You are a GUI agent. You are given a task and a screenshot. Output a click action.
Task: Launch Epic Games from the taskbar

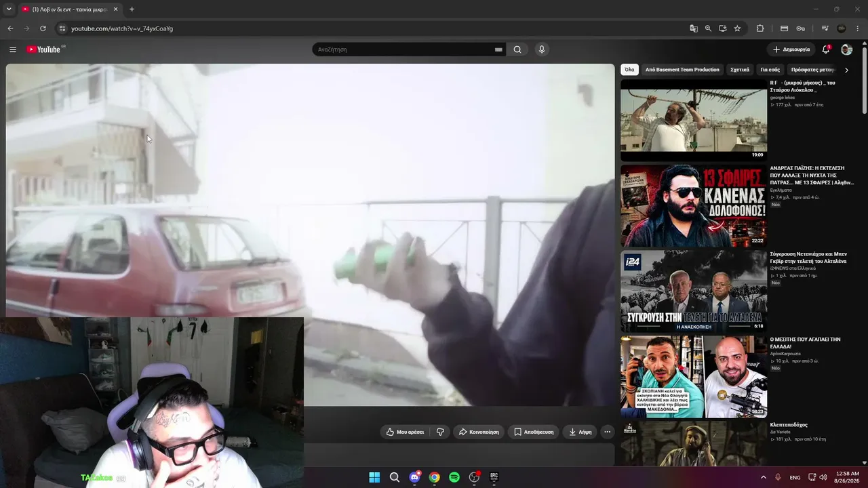(494, 477)
